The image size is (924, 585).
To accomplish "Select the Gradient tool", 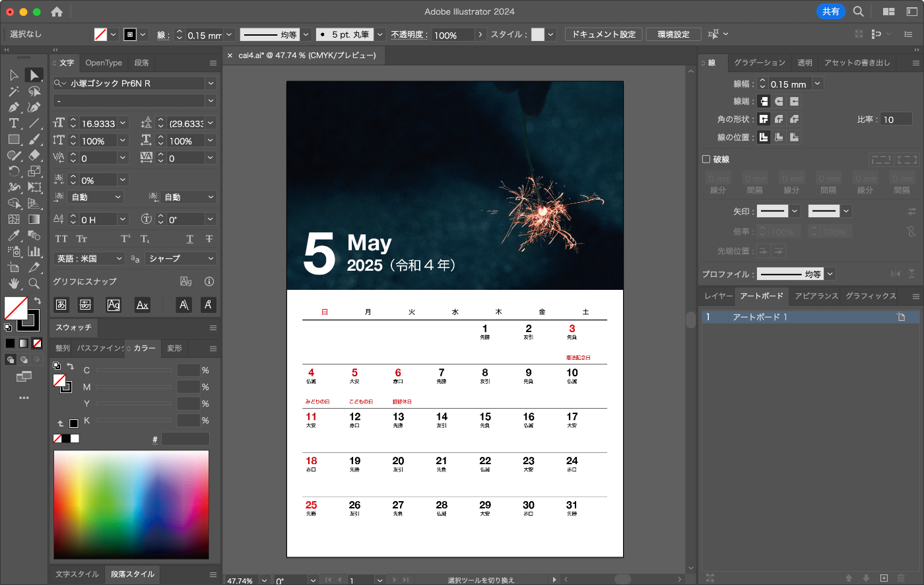I will [x=34, y=219].
